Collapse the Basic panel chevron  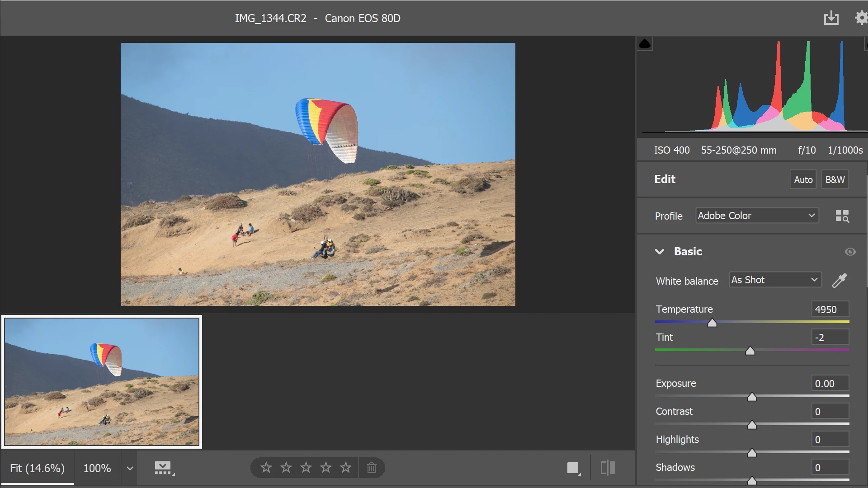tap(660, 252)
